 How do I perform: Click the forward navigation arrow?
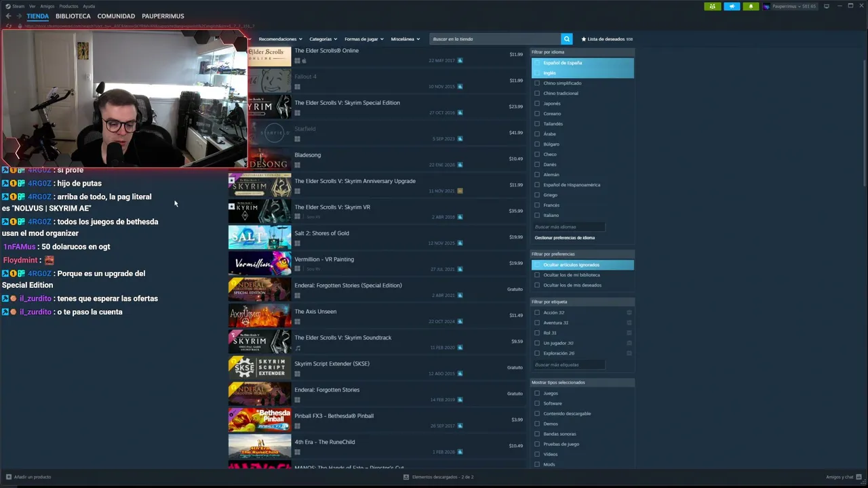(x=19, y=16)
